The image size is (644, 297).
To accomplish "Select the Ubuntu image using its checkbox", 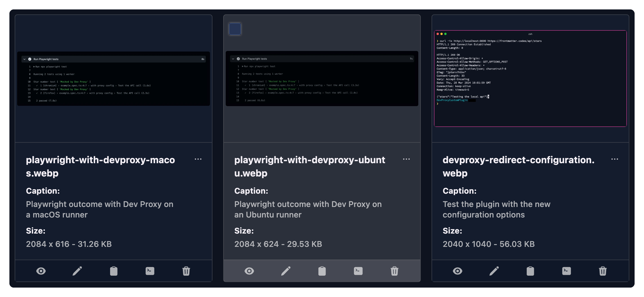I will click(235, 29).
